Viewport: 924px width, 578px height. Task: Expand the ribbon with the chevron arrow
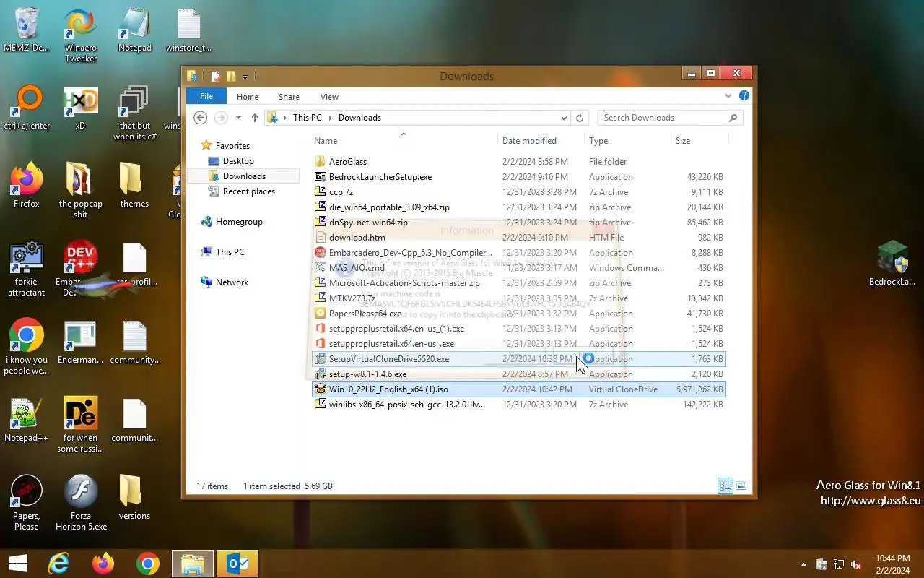click(x=728, y=95)
